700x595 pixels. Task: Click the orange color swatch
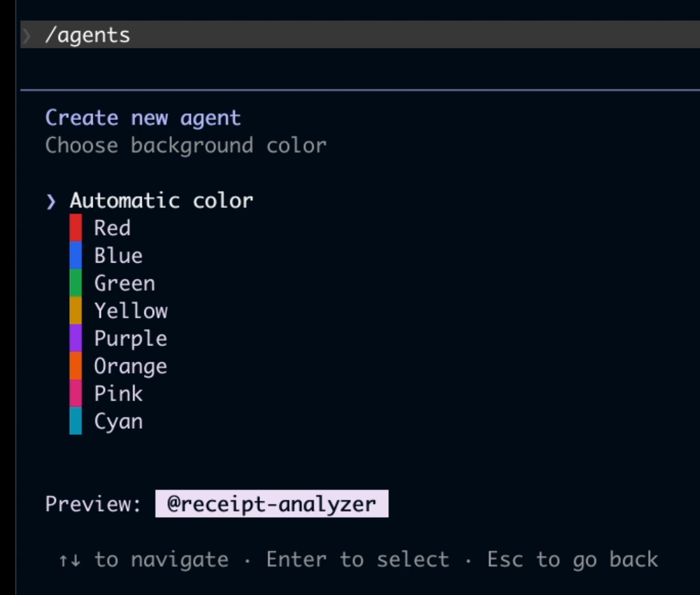pos(76,366)
